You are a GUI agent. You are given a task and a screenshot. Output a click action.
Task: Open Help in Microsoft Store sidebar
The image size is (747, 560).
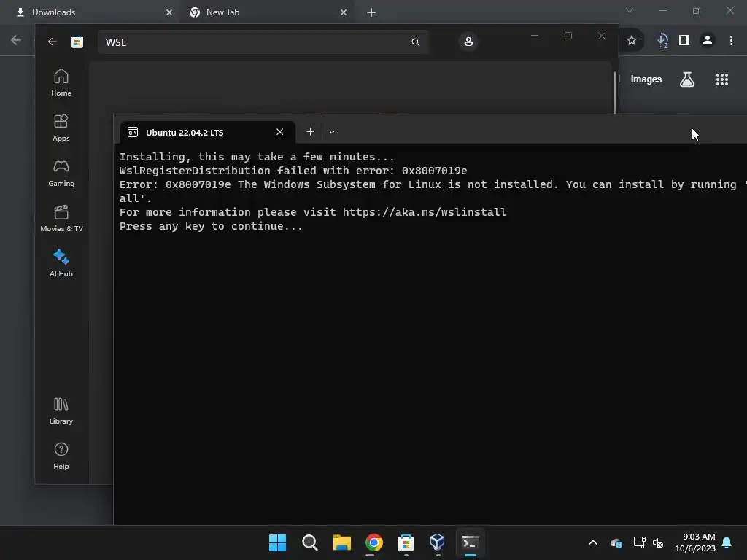pyautogui.click(x=61, y=456)
